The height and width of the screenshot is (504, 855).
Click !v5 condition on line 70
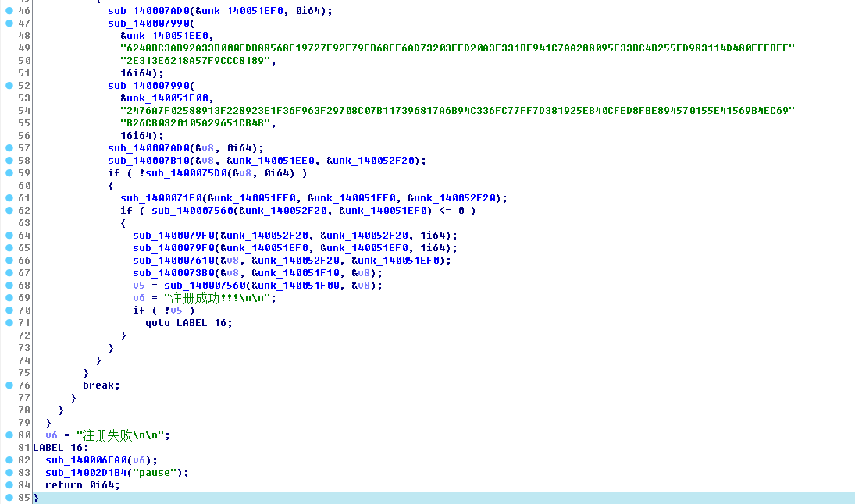pyautogui.click(x=173, y=310)
